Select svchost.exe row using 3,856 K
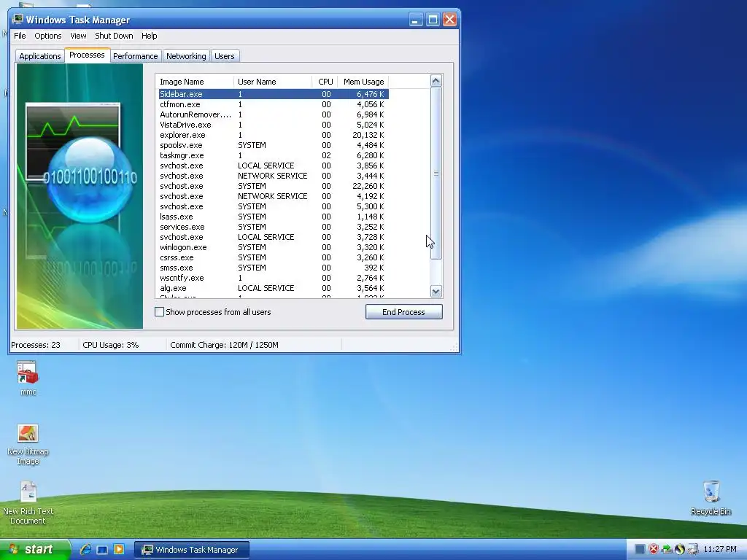 click(x=274, y=166)
